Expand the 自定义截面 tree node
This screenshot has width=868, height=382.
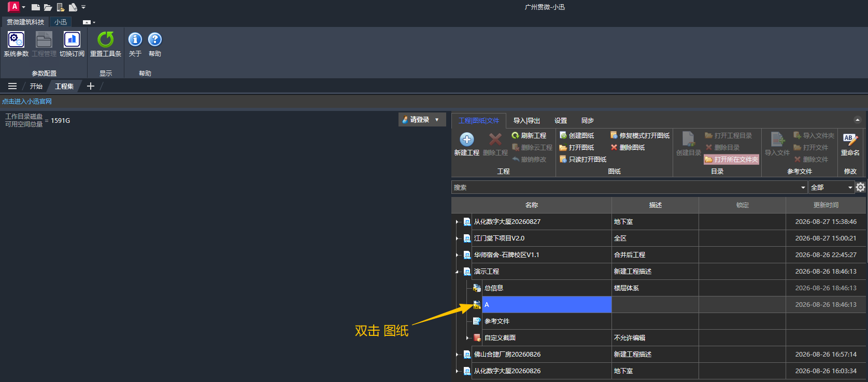pyautogui.click(x=467, y=338)
